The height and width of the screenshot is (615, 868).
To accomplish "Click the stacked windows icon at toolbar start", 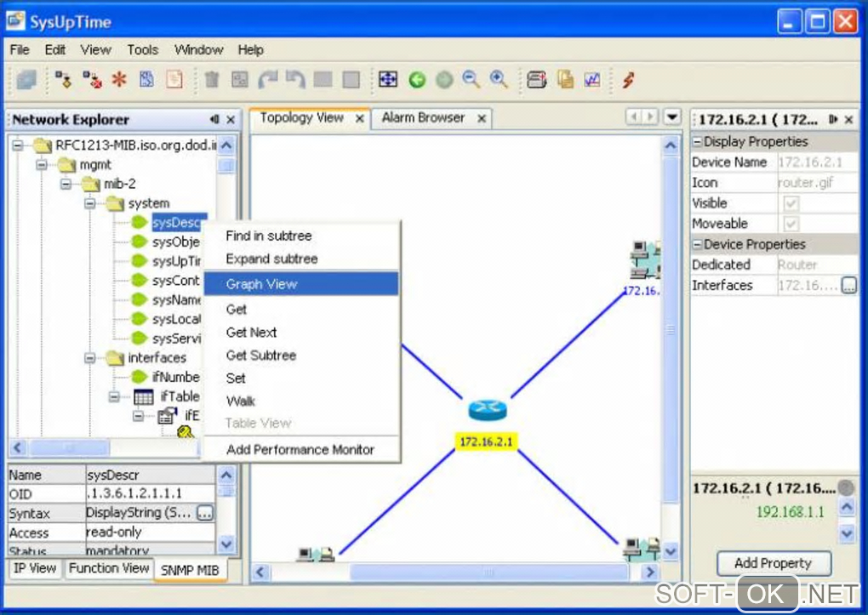I will [26, 80].
